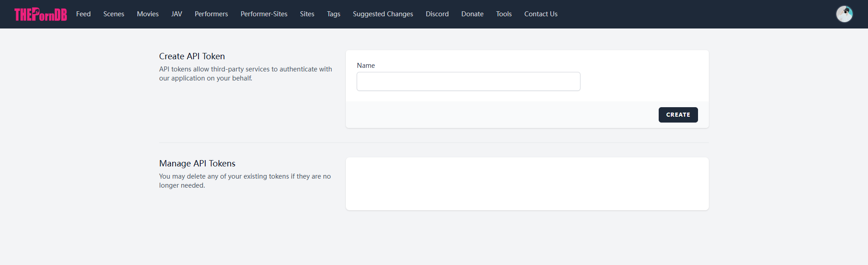Select Movies from the top navigation

coord(148,14)
